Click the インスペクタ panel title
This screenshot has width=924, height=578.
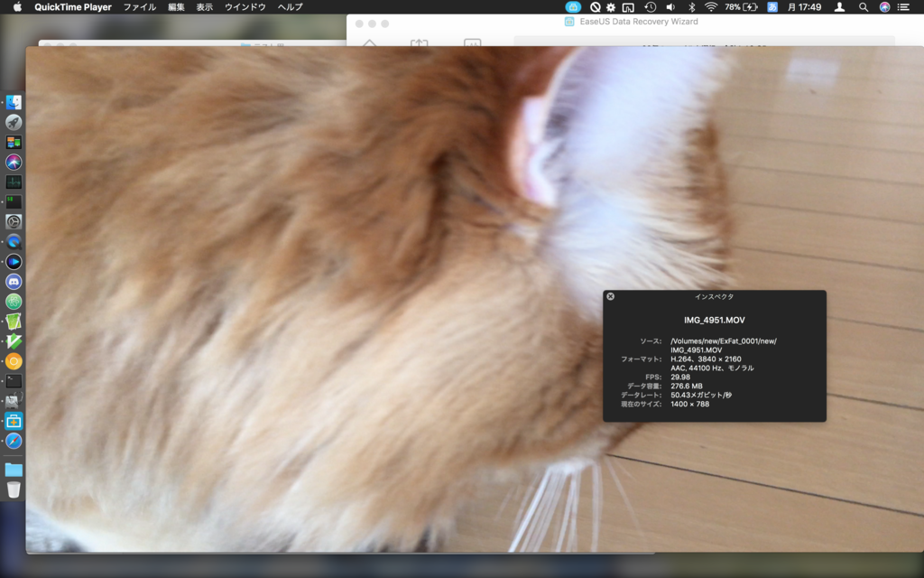(x=715, y=296)
